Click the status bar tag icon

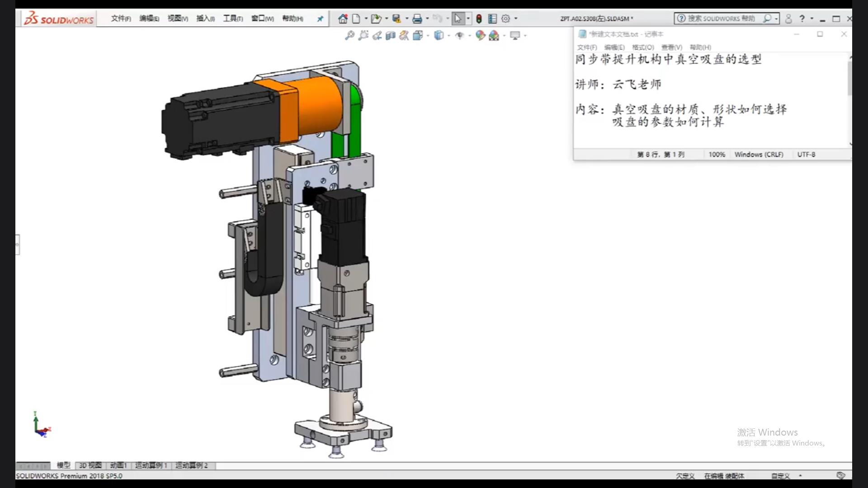pos(840,476)
